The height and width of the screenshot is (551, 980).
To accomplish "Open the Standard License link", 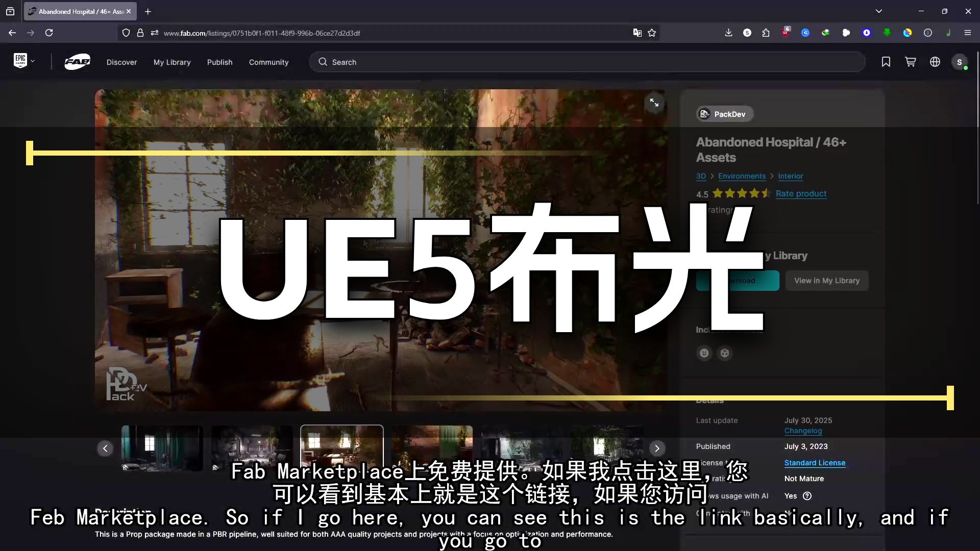I will [x=815, y=463].
